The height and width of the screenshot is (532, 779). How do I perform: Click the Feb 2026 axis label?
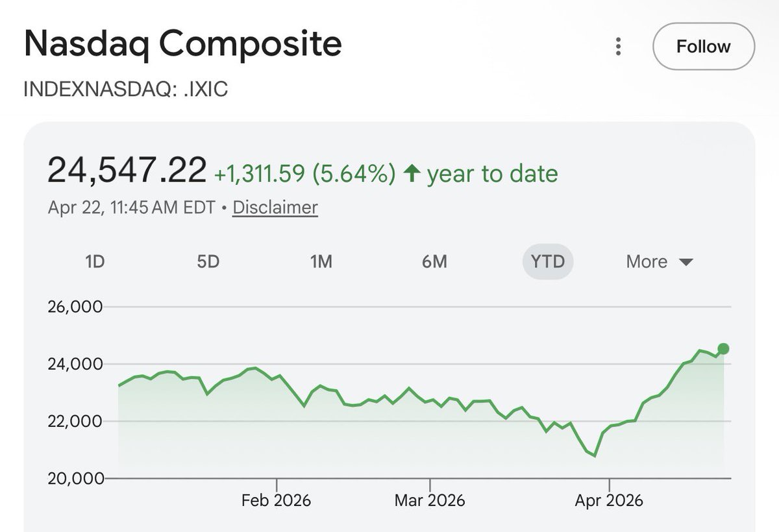click(276, 501)
